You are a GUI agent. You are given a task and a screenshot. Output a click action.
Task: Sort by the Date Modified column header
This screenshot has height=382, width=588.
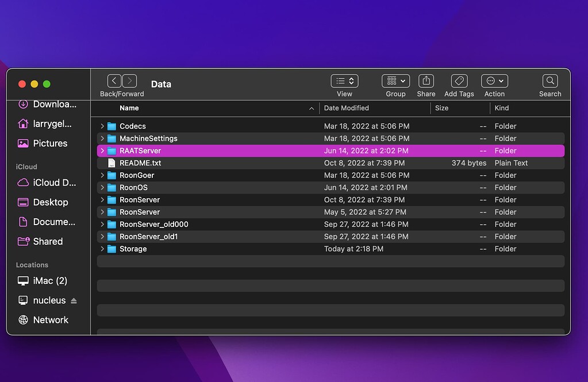point(347,108)
